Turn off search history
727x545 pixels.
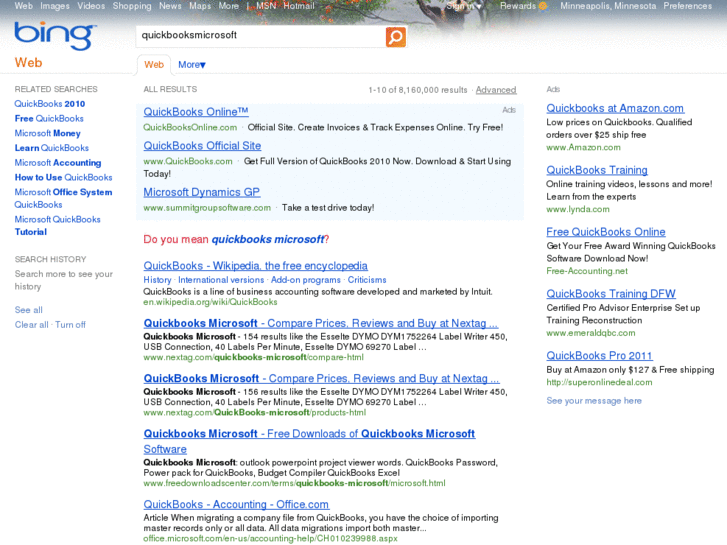(x=70, y=325)
